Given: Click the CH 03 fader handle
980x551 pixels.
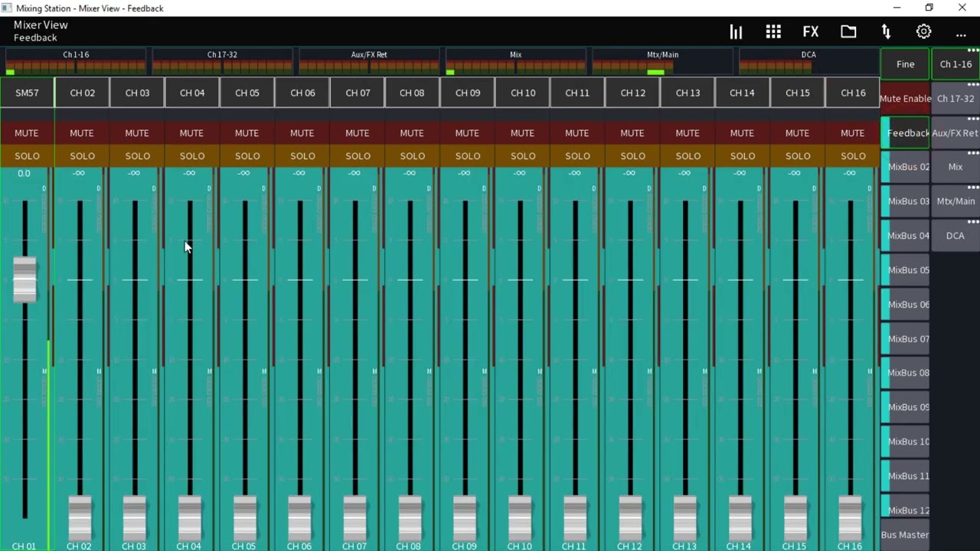Looking at the screenshot, I should coord(134,518).
